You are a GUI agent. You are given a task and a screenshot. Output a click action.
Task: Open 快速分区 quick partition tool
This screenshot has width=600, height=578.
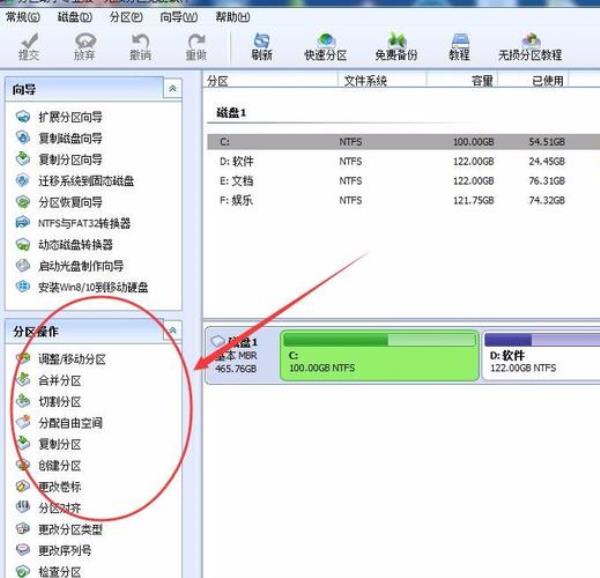click(326, 47)
